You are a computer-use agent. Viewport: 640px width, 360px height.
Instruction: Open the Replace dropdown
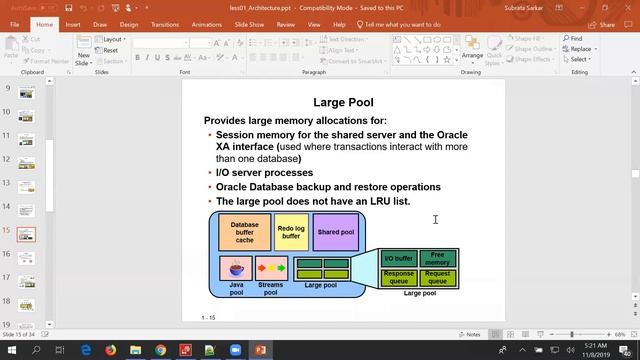[580, 49]
